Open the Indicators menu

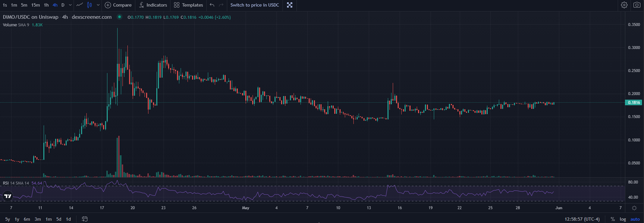click(153, 5)
